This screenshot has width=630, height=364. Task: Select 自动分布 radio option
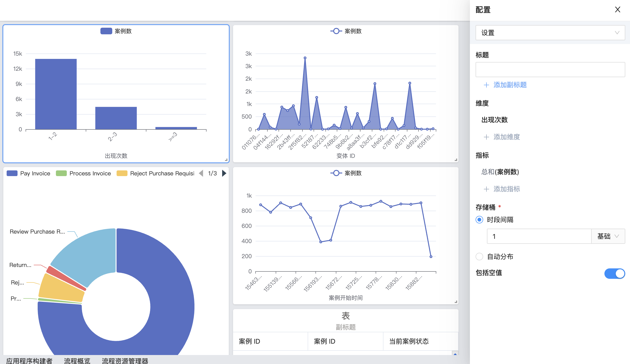pos(479,257)
